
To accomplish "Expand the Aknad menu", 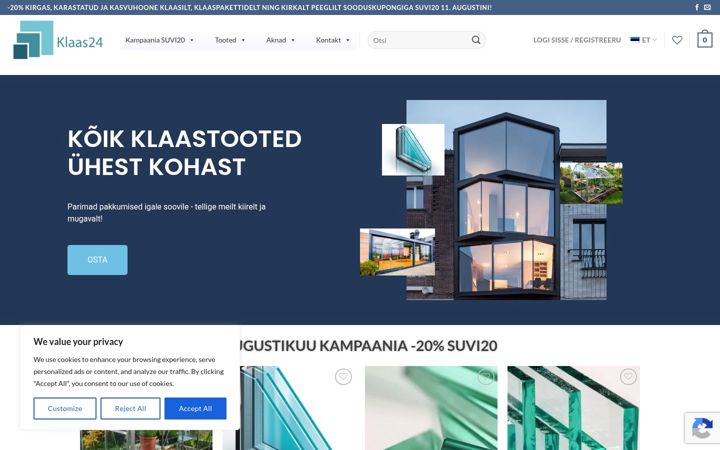I will (280, 40).
